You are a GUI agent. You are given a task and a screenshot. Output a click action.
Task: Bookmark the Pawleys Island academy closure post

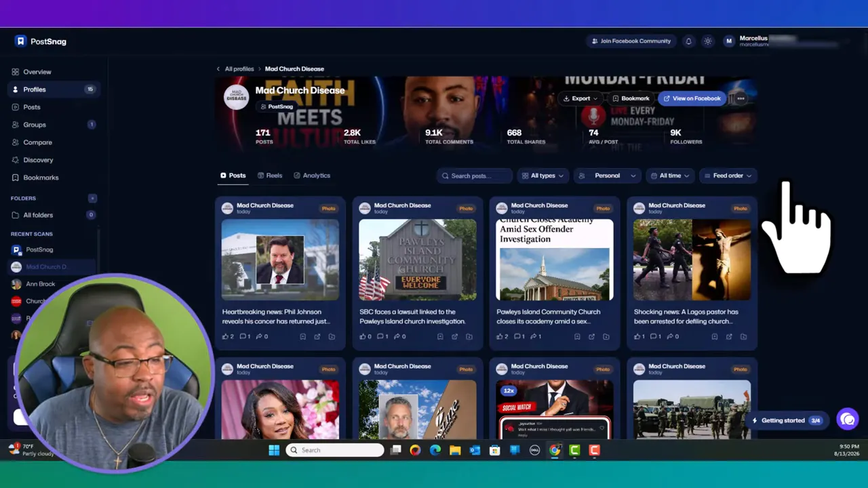[x=577, y=337]
